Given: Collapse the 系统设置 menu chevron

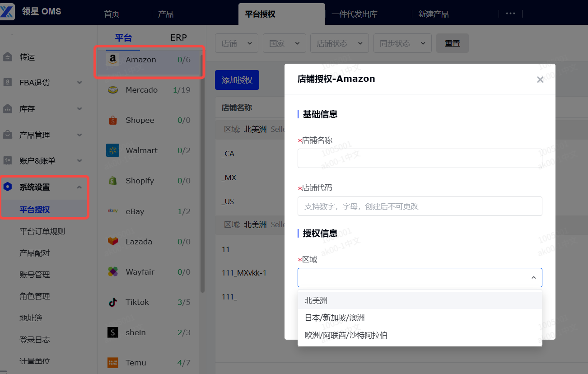Looking at the screenshot, I should pyautogui.click(x=79, y=187).
